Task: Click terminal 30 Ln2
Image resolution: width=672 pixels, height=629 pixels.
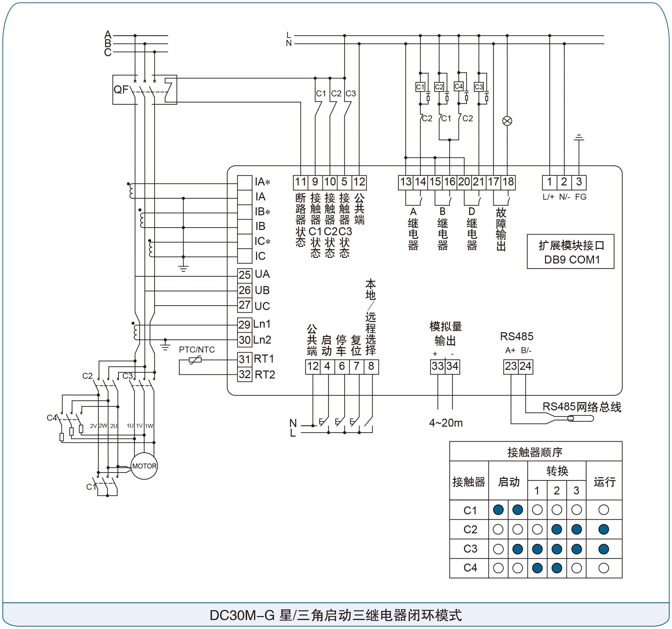Action: coord(245,340)
